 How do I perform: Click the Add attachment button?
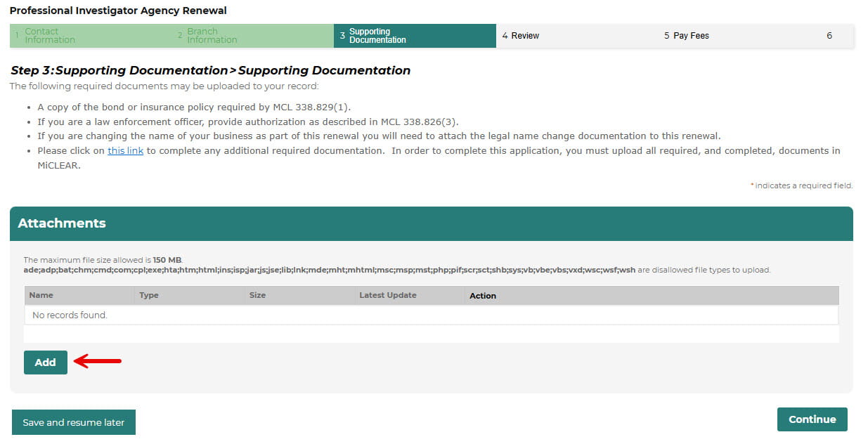(46, 363)
